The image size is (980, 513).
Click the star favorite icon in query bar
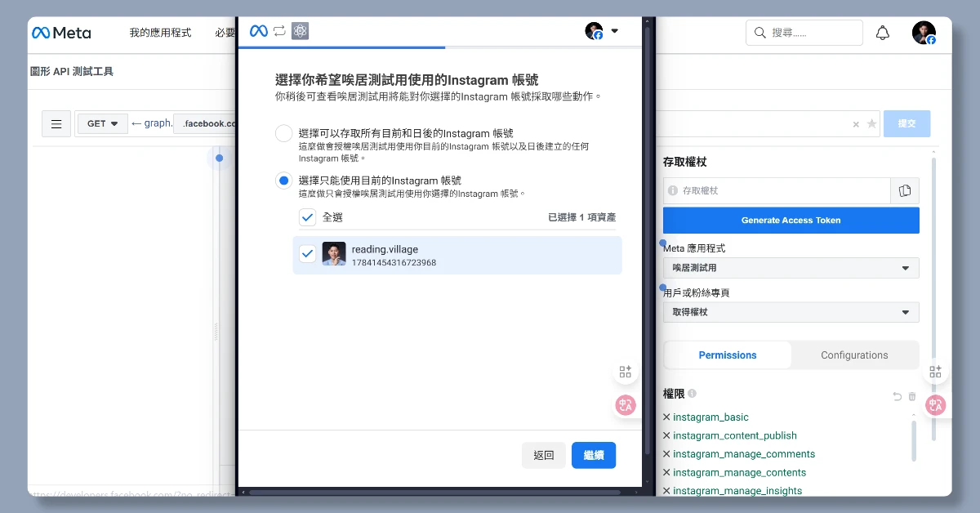click(871, 124)
